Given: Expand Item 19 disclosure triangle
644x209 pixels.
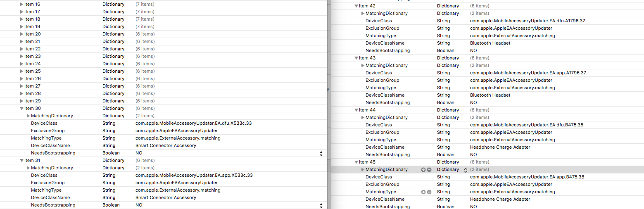Looking at the screenshot, I should pos(22,27).
